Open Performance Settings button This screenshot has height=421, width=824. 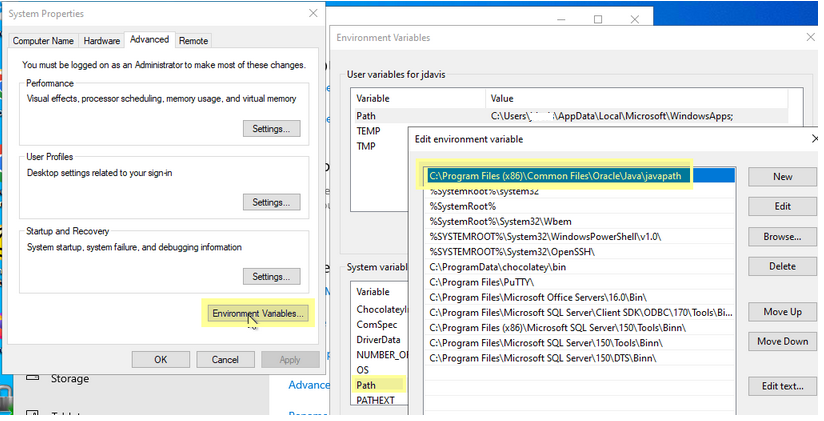tap(271, 129)
